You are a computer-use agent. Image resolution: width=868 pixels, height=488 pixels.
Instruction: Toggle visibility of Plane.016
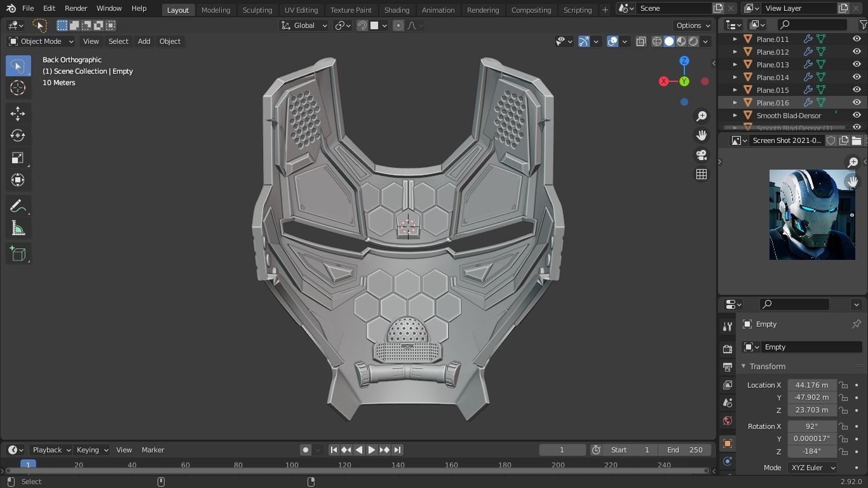[857, 103]
